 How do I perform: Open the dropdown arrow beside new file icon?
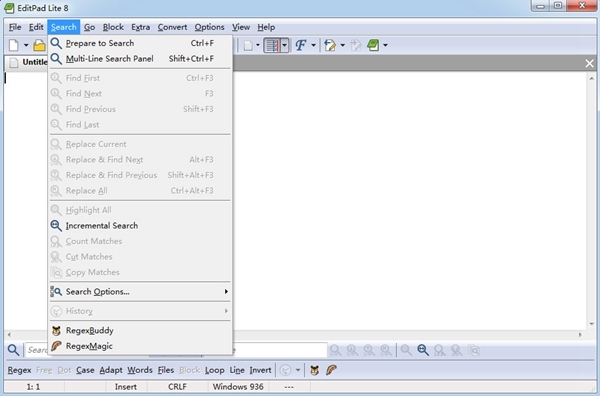[x=26, y=45]
